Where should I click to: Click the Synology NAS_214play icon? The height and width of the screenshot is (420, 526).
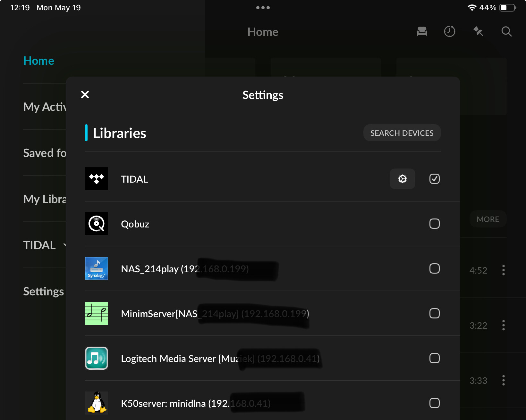click(x=97, y=268)
